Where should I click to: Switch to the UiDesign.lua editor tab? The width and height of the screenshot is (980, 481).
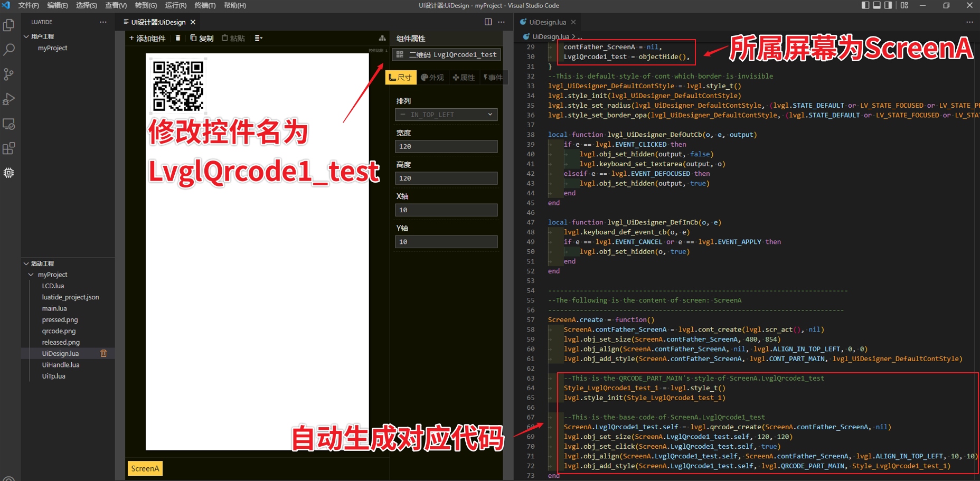[548, 22]
